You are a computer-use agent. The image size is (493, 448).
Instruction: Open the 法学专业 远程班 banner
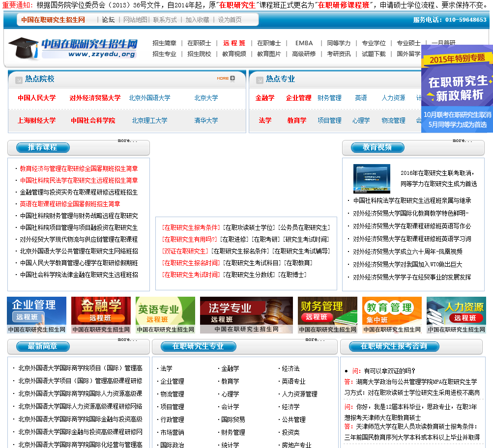[247, 315]
